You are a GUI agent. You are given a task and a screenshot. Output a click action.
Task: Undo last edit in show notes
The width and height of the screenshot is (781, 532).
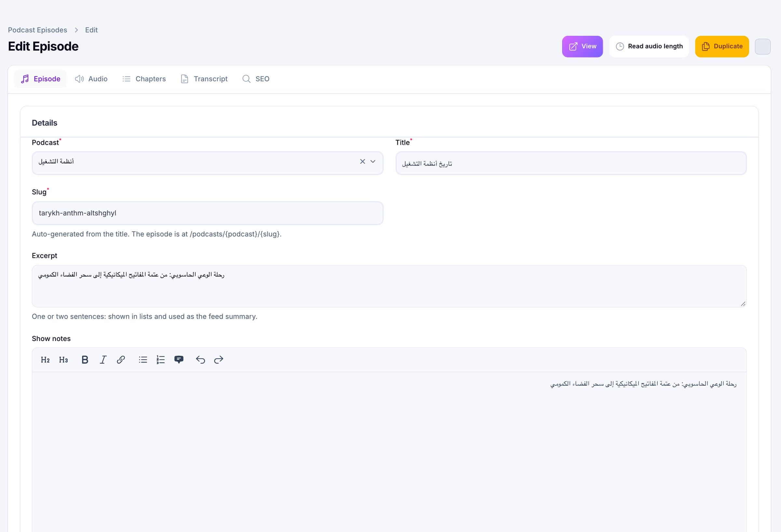point(201,360)
